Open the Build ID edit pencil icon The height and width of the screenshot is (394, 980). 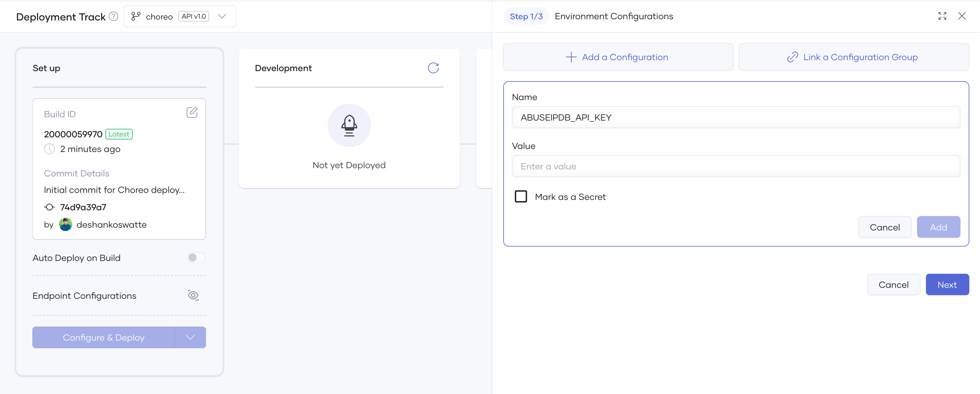(192, 112)
